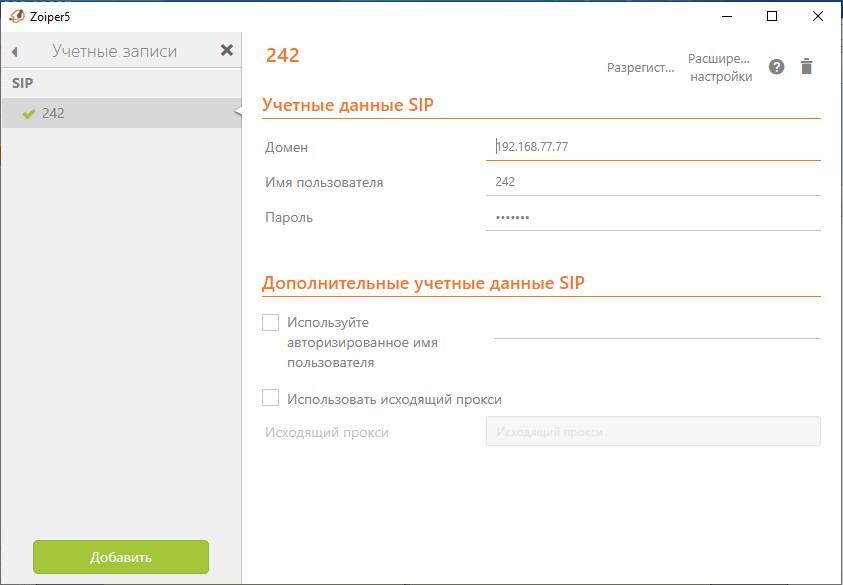
Task: Click the authorized username input line
Action: pos(657,327)
